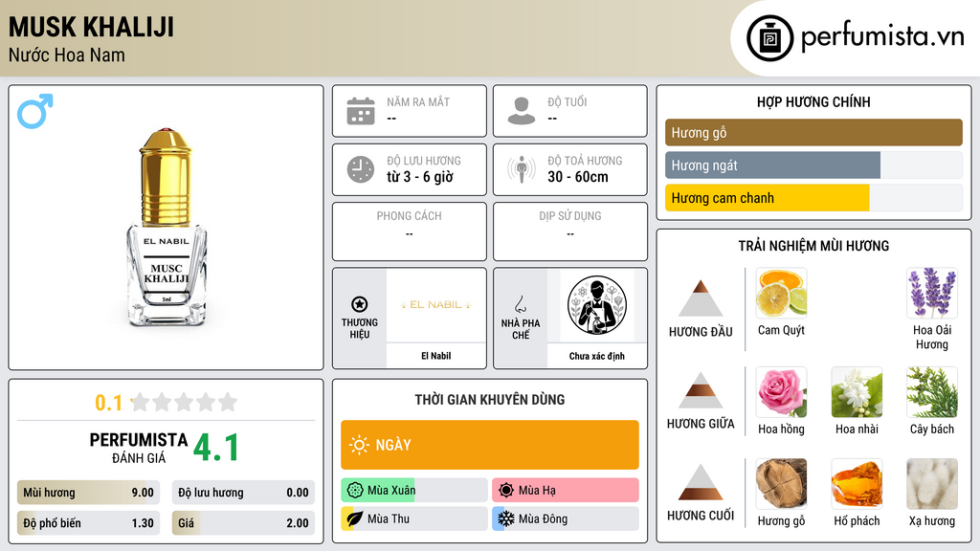Click the Hương gỗ accord bar

(x=813, y=132)
